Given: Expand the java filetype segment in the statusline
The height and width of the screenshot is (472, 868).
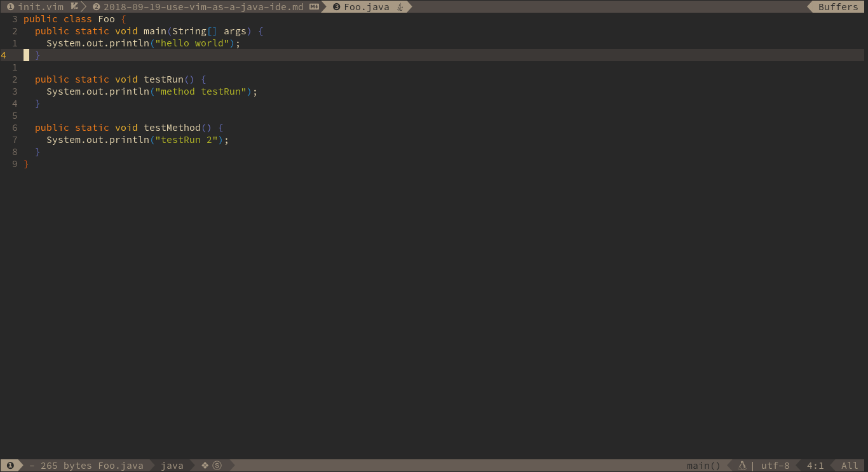Looking at the screenshot, I should tap(172, 465).
